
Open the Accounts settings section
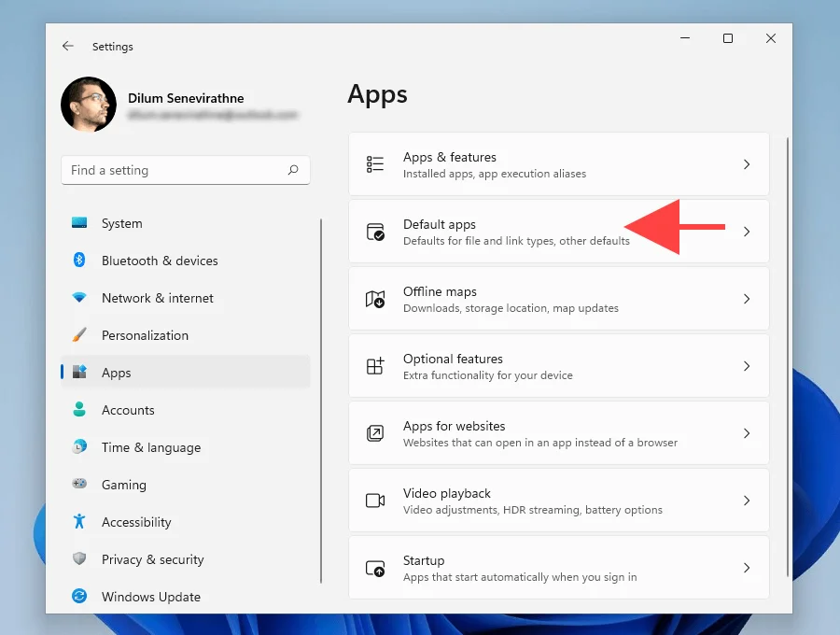point(128,410)
